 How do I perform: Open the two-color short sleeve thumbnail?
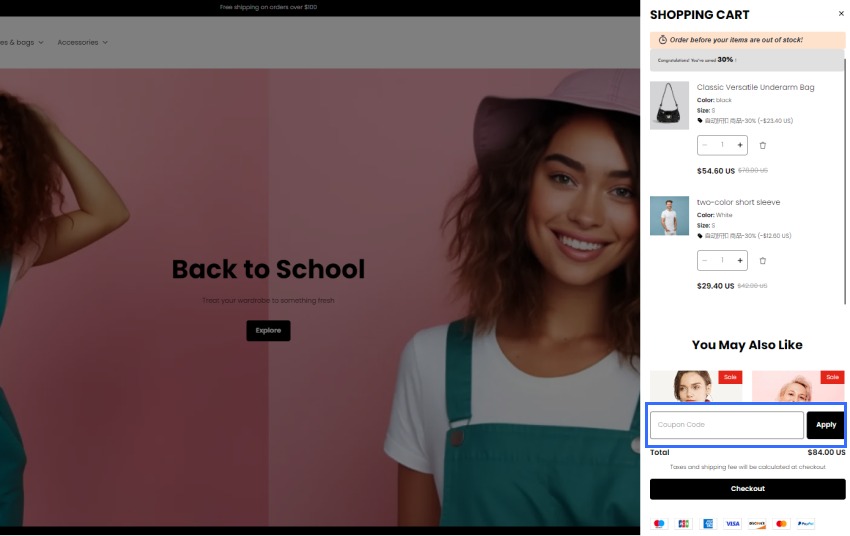[x=669, y=216]
